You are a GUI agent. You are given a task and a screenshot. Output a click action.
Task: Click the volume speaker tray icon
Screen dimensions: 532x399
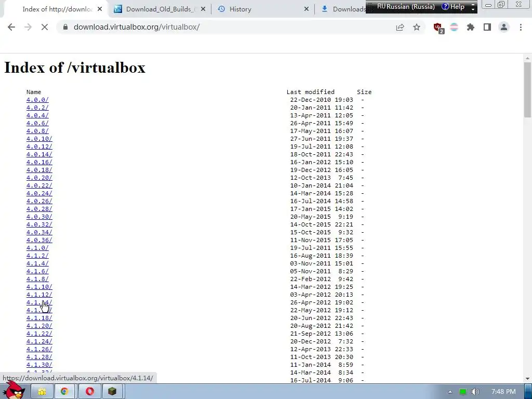(475, 392)
